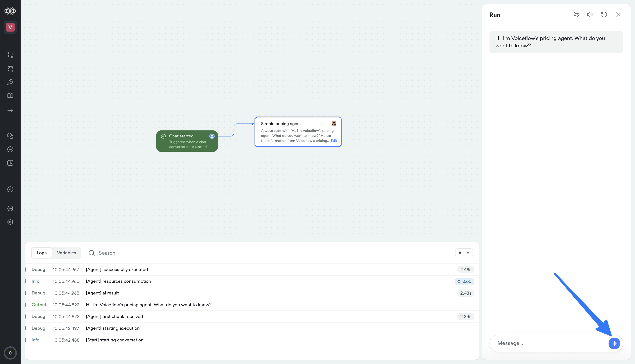Open the Variables sliders icon in sidebar

(x=10, y=109)
